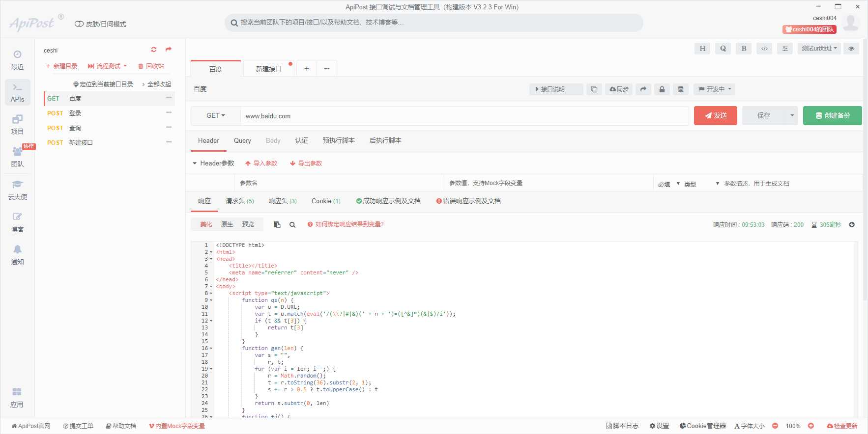868x434 pixels.
Task: Click the 同步 sync cloud button
Action: tap(619, 89)
